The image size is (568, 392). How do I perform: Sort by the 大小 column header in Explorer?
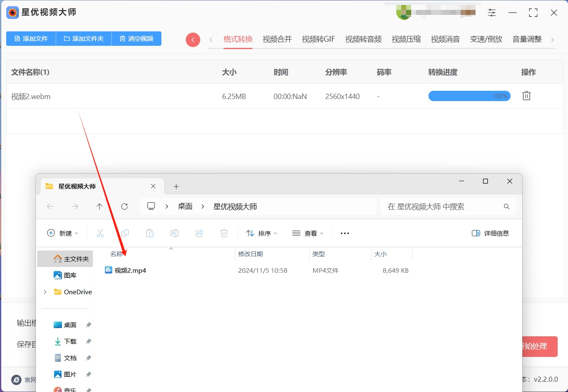pos(381,254)
